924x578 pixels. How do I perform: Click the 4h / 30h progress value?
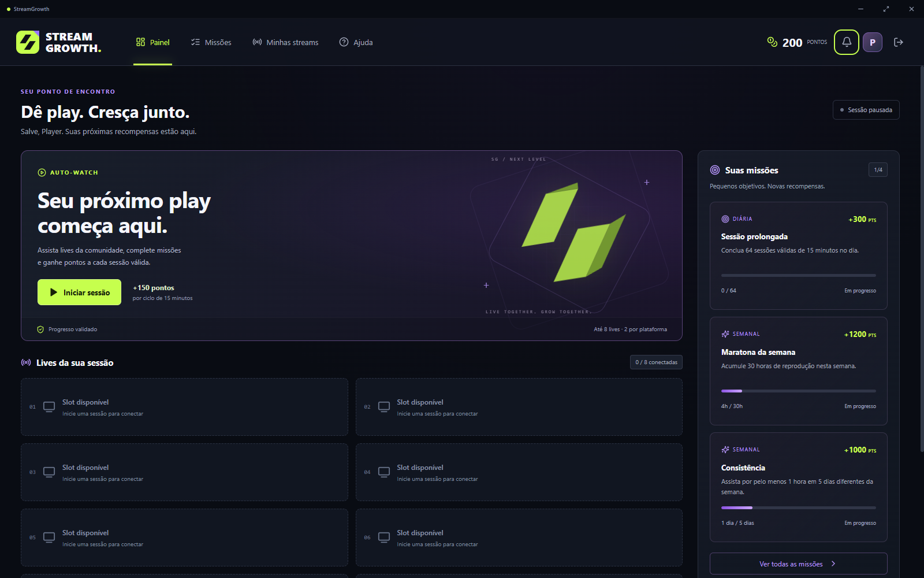click(732, 406)
